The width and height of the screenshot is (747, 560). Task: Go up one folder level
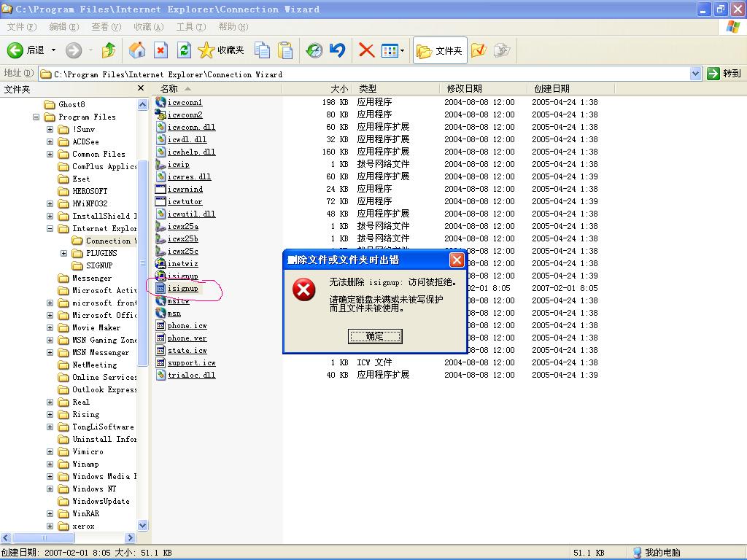pos(109,50)
